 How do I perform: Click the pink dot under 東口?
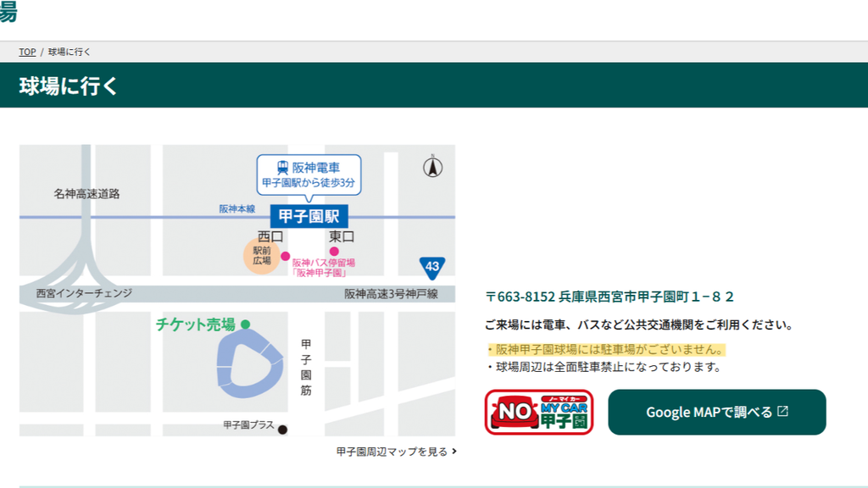pos(334,251)
